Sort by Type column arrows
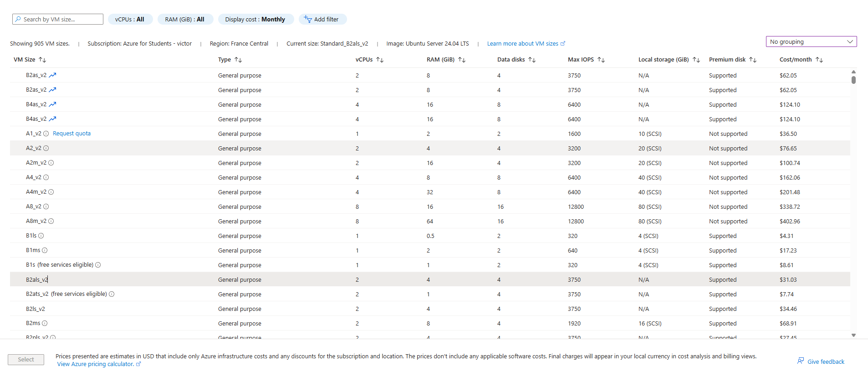 pyautogui.click(x=238, y=60)
